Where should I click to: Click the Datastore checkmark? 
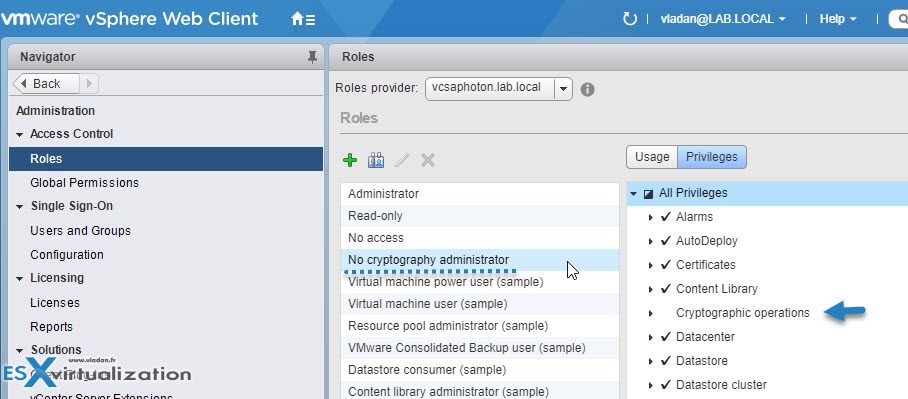pyautogui.click(x=666, y=361)
